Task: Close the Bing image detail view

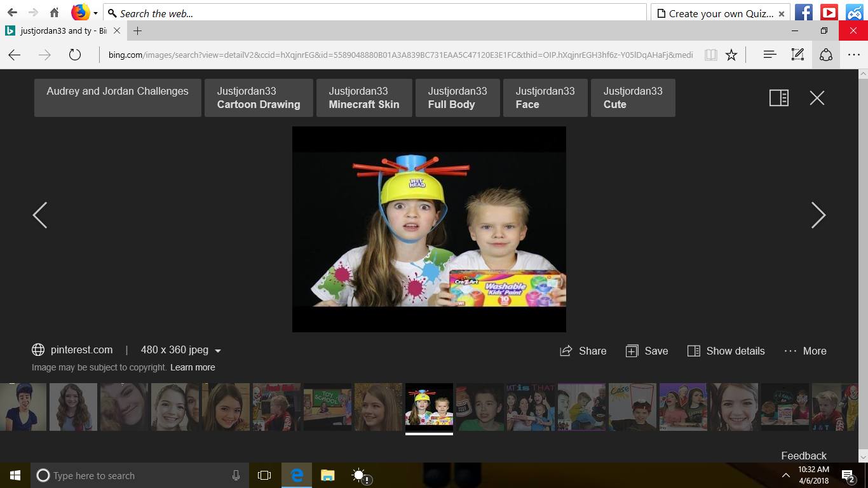Action: (817, 98)
